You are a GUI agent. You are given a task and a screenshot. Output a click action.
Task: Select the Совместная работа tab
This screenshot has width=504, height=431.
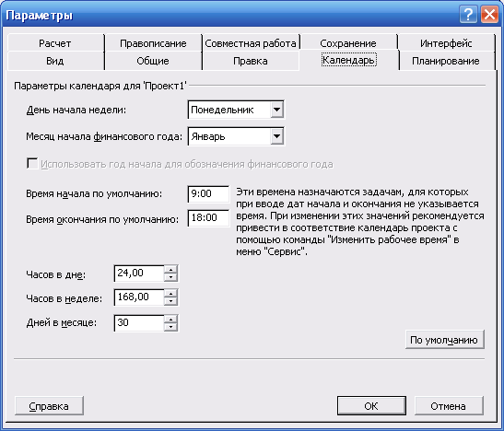coord(251,43)
